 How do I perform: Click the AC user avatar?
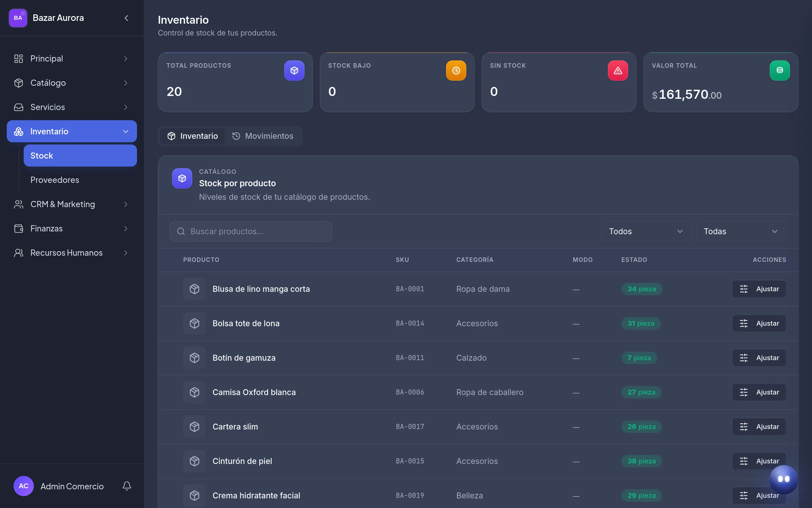tap(23, 486)
